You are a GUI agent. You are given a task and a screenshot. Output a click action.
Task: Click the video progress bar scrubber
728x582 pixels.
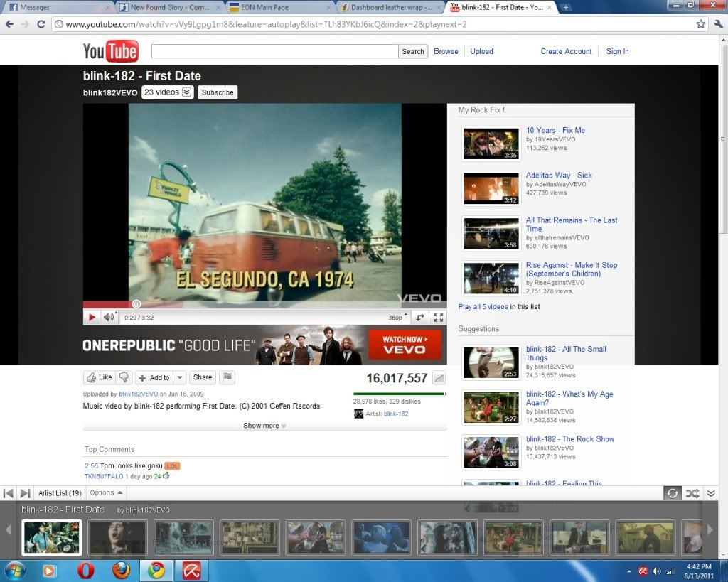click(136, 303)
